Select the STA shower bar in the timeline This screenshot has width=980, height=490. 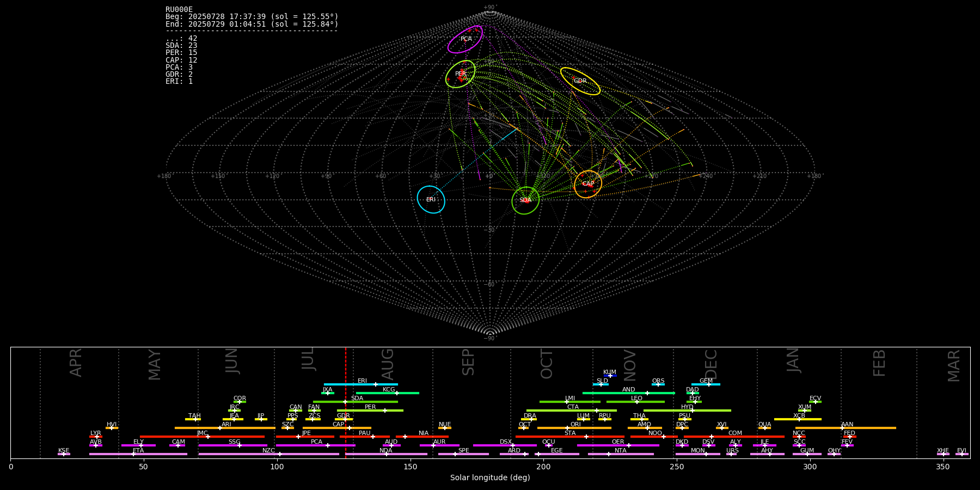click(570, 437)
